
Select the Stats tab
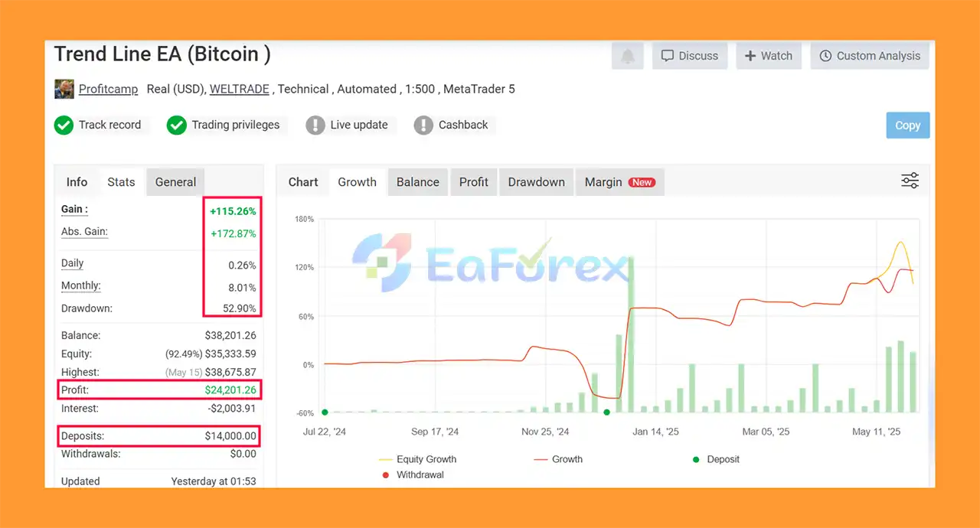[x=121, y=182]
